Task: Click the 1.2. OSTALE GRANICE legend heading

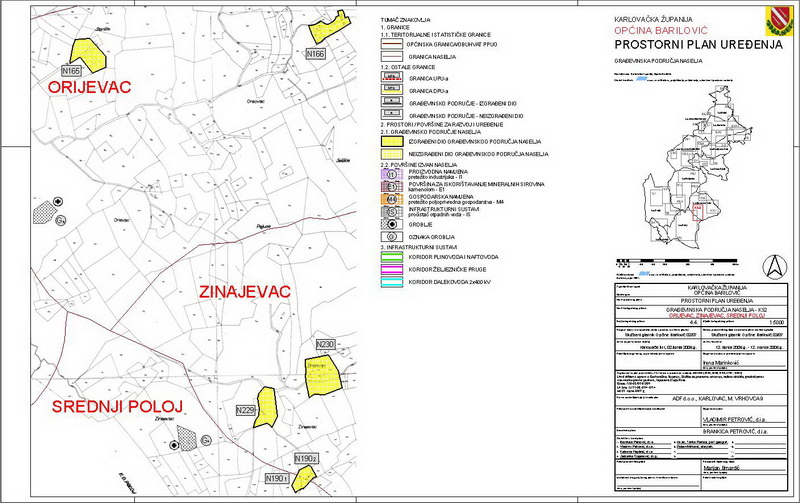Action: (x=408, y=67)
